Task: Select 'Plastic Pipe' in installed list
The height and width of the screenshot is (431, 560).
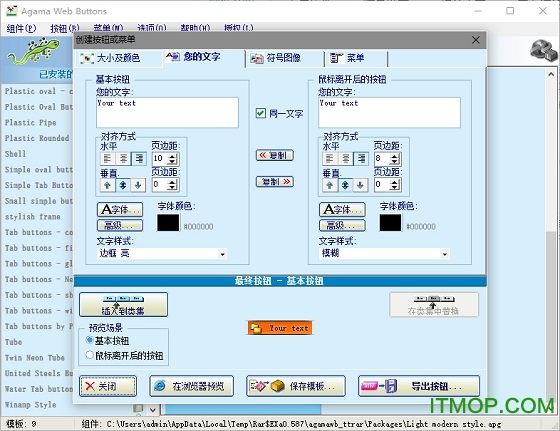Action: [x=31, y=122]
